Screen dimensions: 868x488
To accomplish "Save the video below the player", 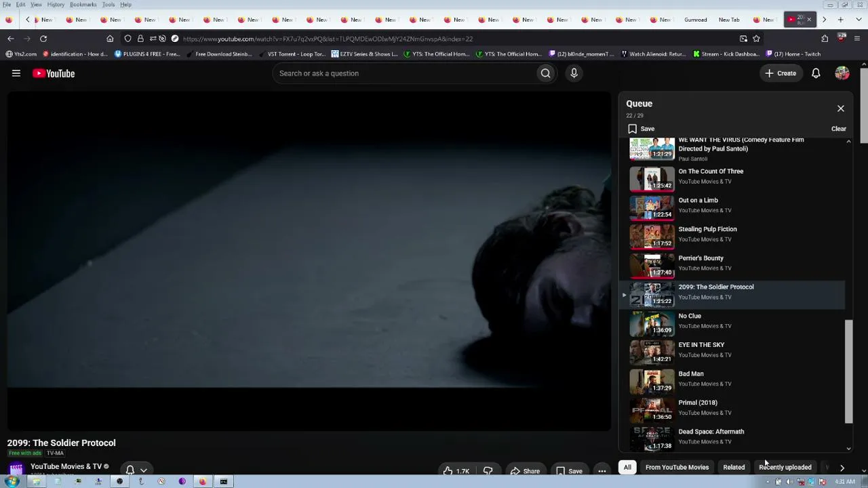I will coord(569,471).
